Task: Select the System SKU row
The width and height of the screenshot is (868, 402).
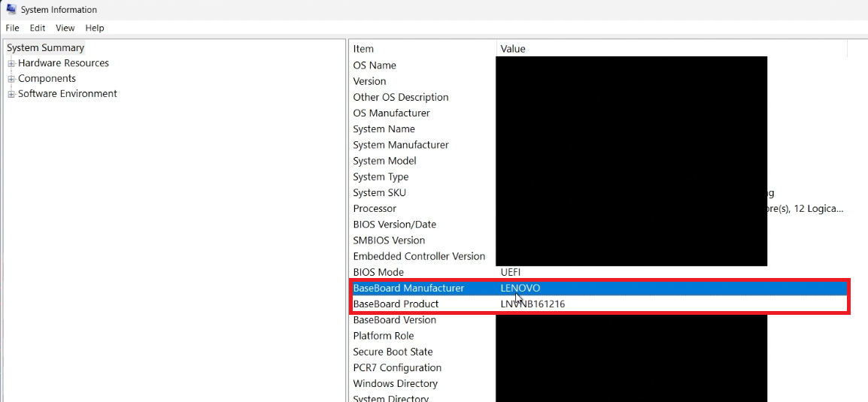Action: (599, 193)
